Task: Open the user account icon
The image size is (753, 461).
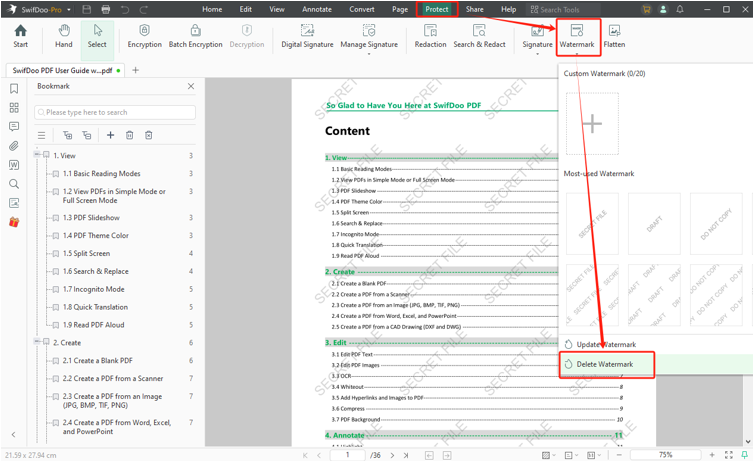Action: pyautogui.click(x=663, y=9)
